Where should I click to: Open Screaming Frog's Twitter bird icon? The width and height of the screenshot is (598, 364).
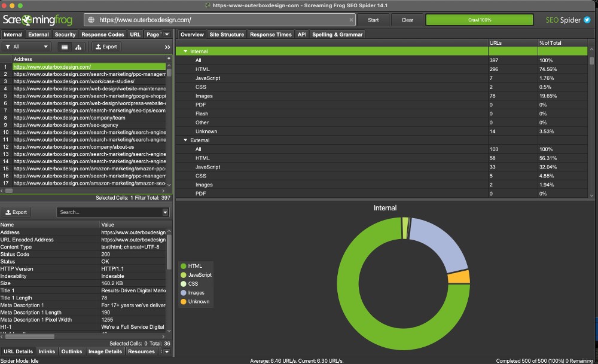[x=587, y=20]
